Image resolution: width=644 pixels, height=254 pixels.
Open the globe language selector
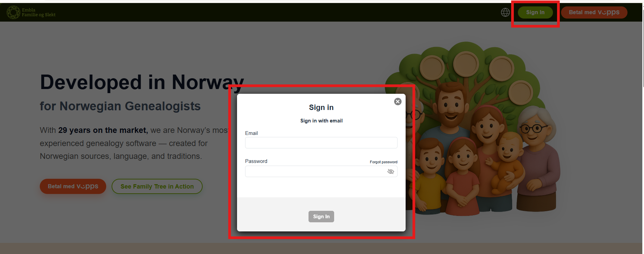[505, 12]
